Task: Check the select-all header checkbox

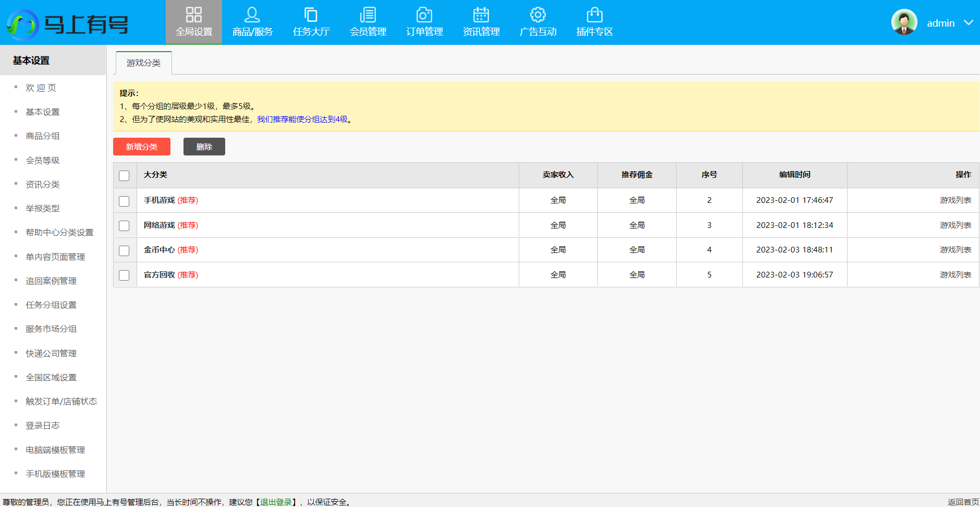Action: pyautogui.click(x=124, y=176)
